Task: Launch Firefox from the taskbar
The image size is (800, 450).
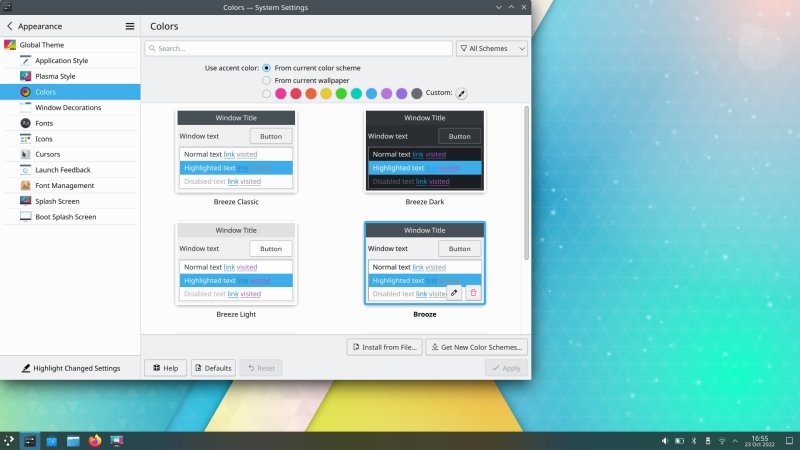Action: click(95, 440)
